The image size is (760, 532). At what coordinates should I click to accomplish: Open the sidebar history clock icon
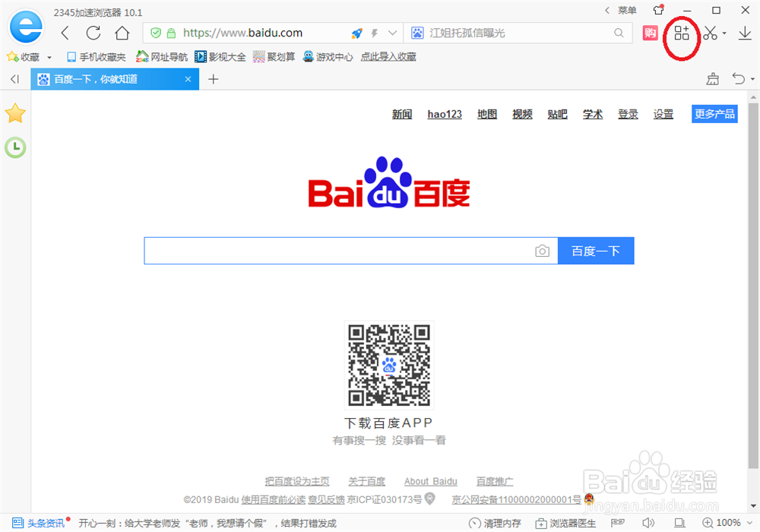tap(15, 147)
